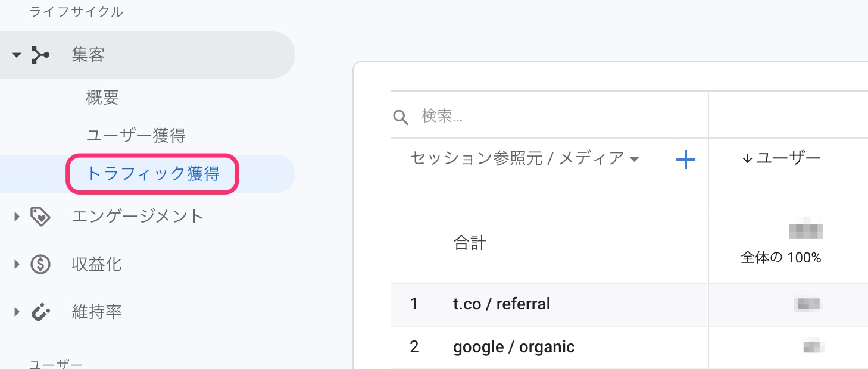Expand the エンゲージメント section arrow
Screen dimensions: 868x369
pos(17,216)
